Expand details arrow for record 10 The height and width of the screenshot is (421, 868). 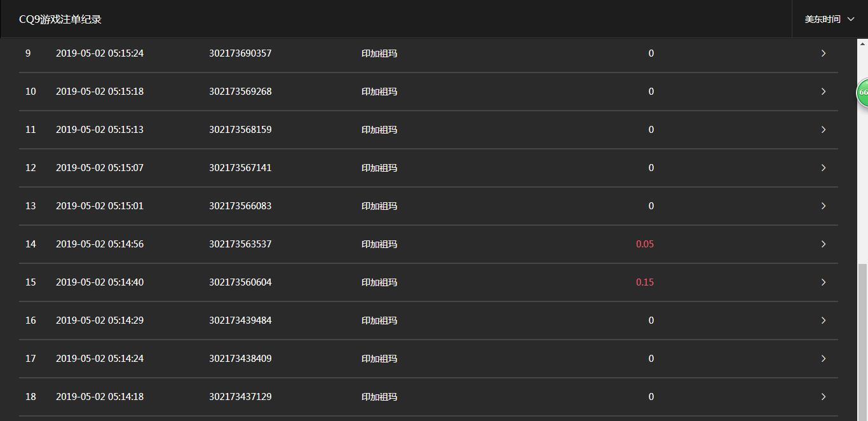click(x=823, y=92)
